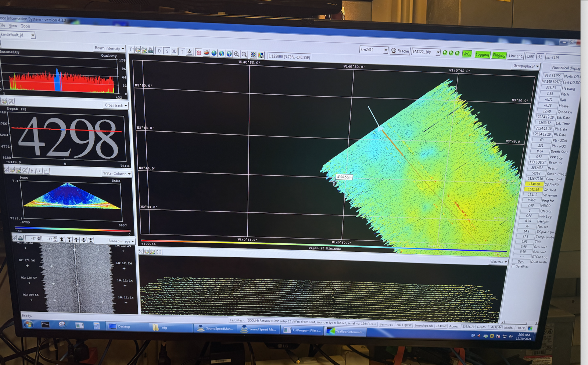Click the 0298 line counter field
This screenshot has height=365, width=588.
[530, 56]
